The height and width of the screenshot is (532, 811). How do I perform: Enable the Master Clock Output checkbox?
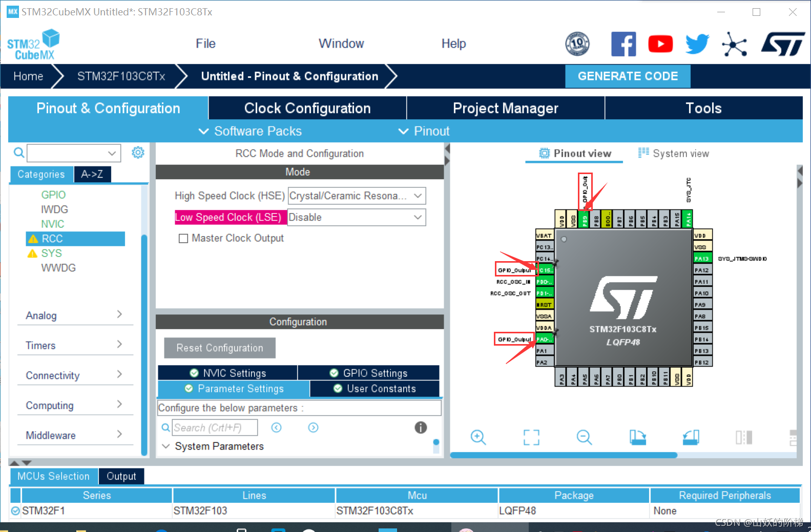[x=183, y=239]
